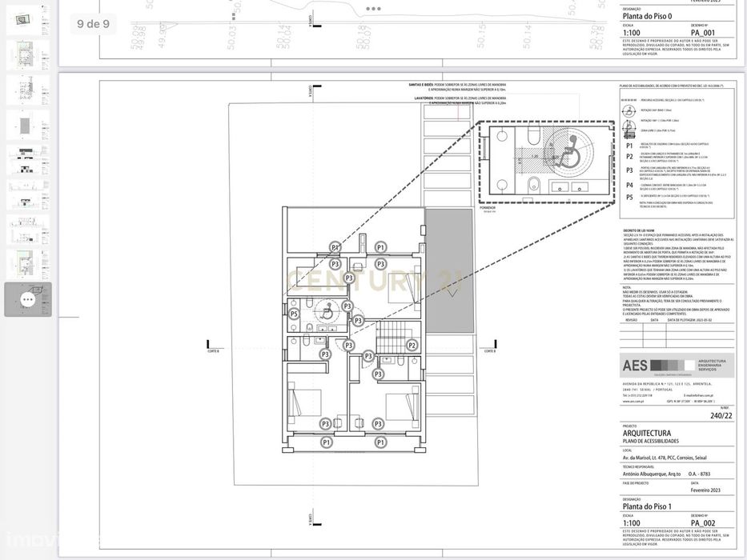Click the reference number "240/22"

click(721, 416)
